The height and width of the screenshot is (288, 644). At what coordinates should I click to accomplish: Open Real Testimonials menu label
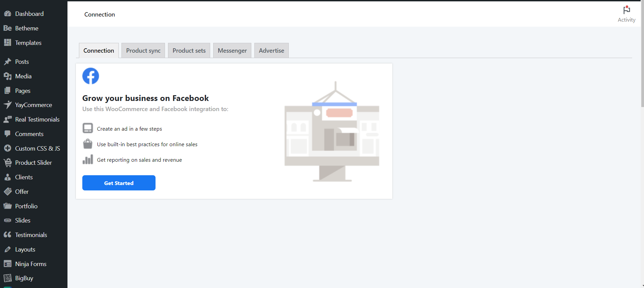point(37,120)
